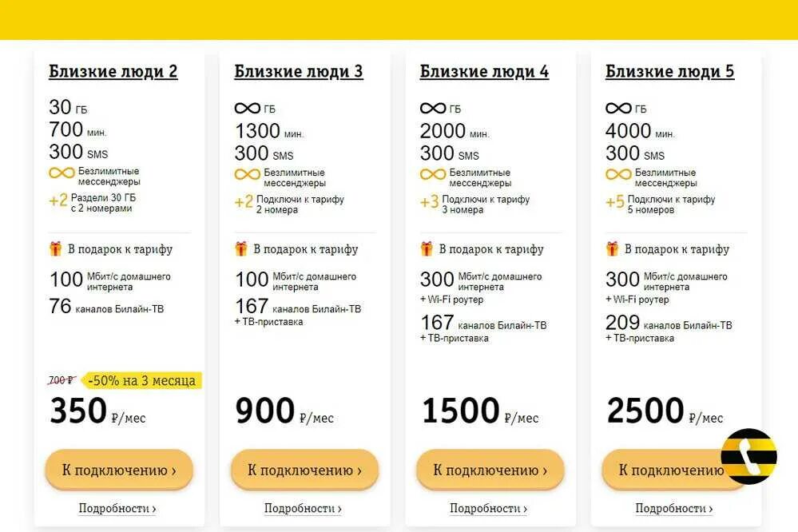Click unlimited messengers infinity icon in Близкие люди 4

pos(433,174)
